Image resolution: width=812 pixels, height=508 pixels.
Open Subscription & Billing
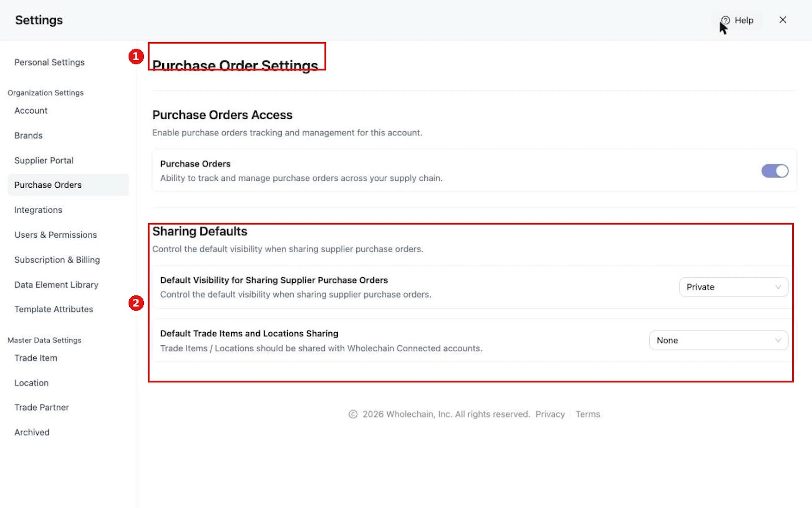click(x=57, y=260)
